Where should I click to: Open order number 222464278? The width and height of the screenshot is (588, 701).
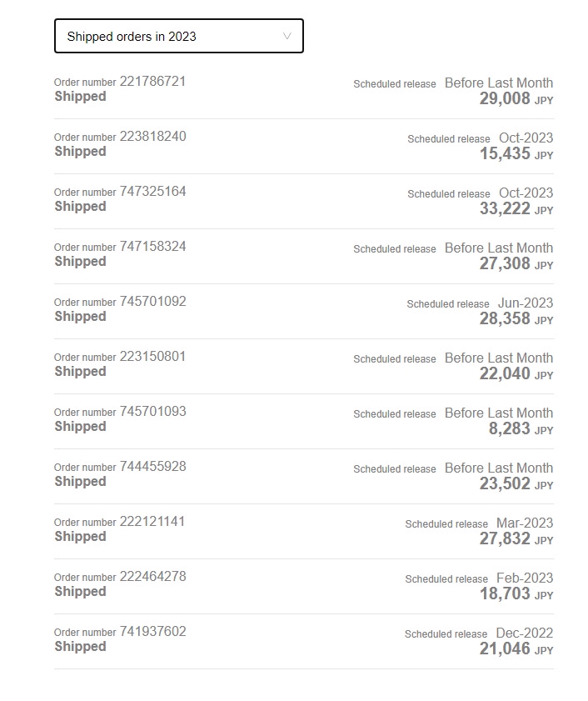tap(152, 577)
